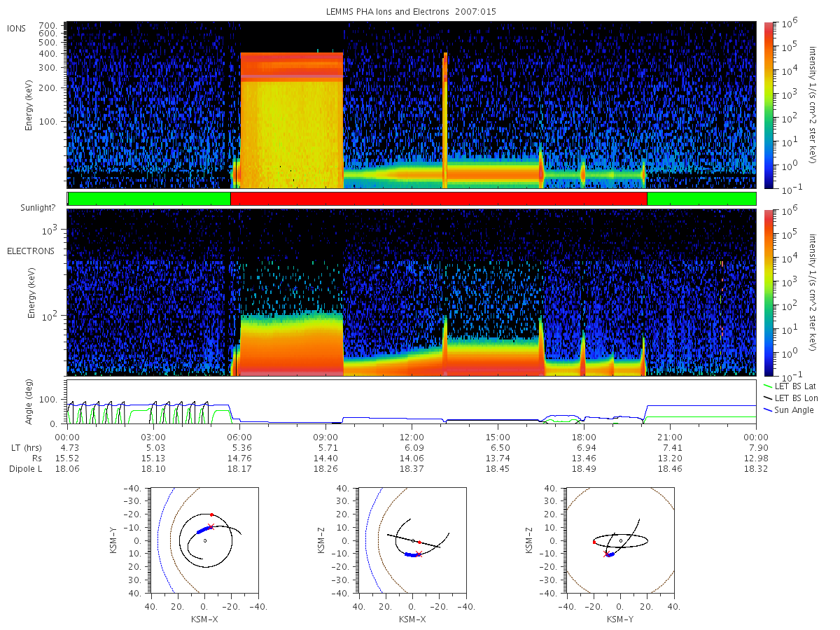Click the red X marker in the KSM-Y/KSM-Z orbit plot
Screen dimensions: 840x630
click(606, 554)
